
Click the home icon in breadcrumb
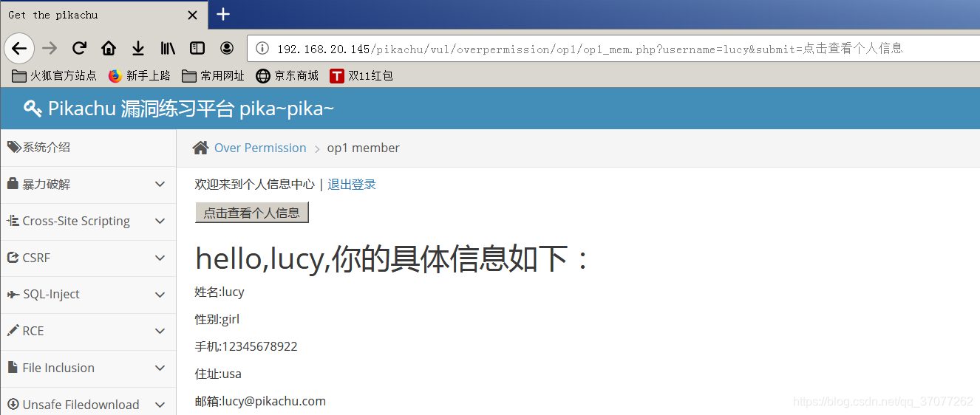pos(200,148)
